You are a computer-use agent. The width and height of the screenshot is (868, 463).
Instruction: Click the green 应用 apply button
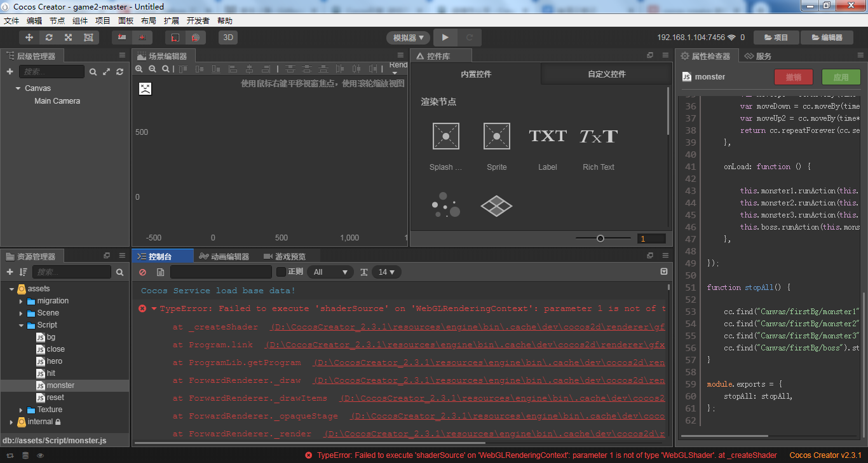[841, 77]
